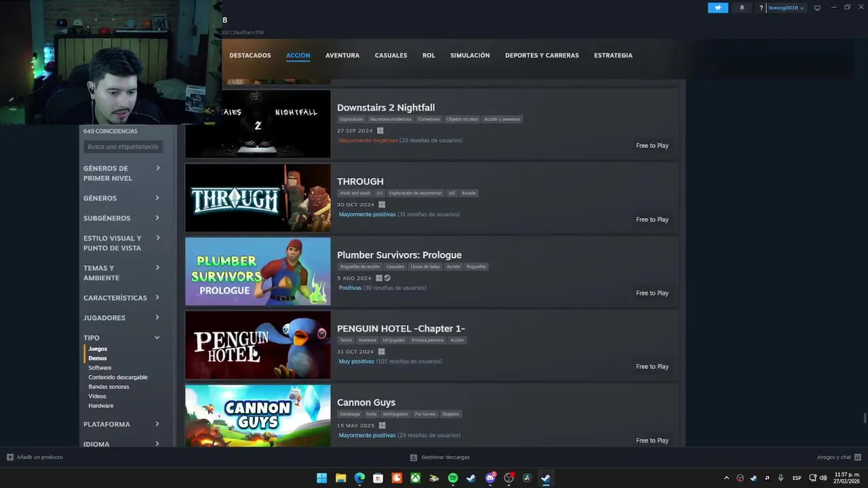Expand Estilo visual y punto de vista
The image size is (868, 488).
[x=122, y=243]
